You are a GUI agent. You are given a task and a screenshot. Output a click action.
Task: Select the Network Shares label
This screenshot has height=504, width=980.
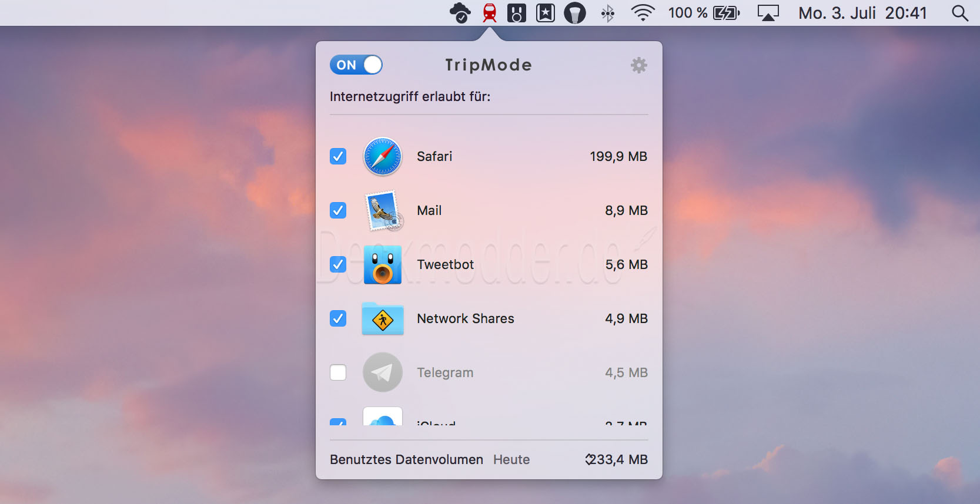point(466,318)
